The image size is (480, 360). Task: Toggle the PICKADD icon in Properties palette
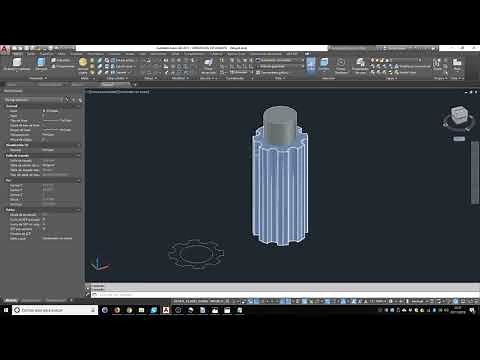[67, 100]
